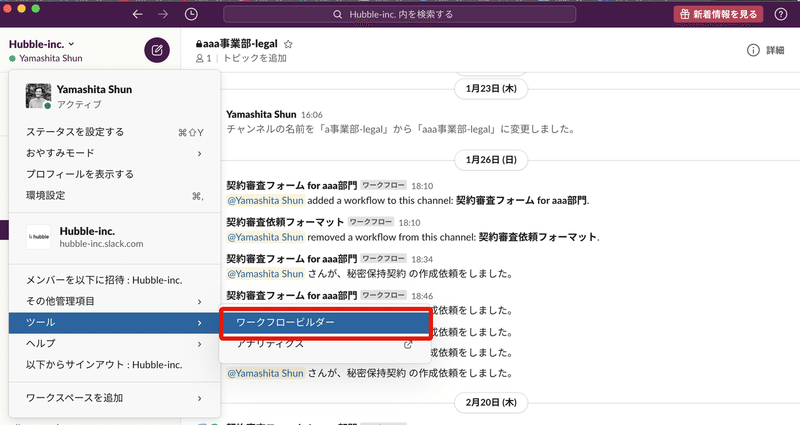Open ワークフロービルダー in the submenu
This screenshot has width=800, height=425.
326,322
